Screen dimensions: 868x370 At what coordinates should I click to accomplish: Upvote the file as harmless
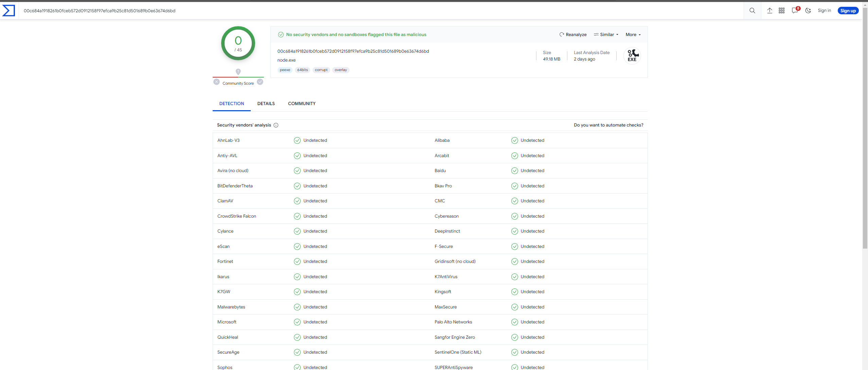260,82
